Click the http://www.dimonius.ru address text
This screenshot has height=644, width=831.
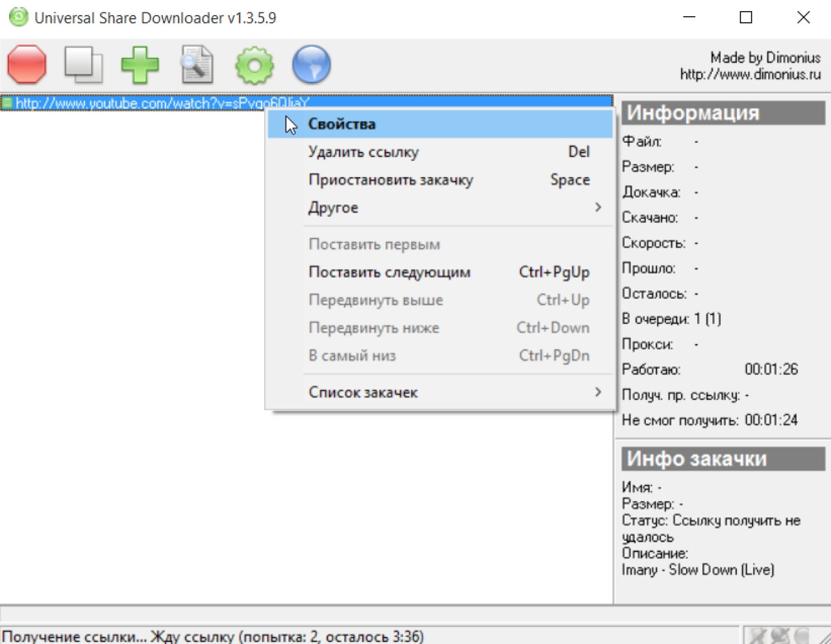pos(750,75)
